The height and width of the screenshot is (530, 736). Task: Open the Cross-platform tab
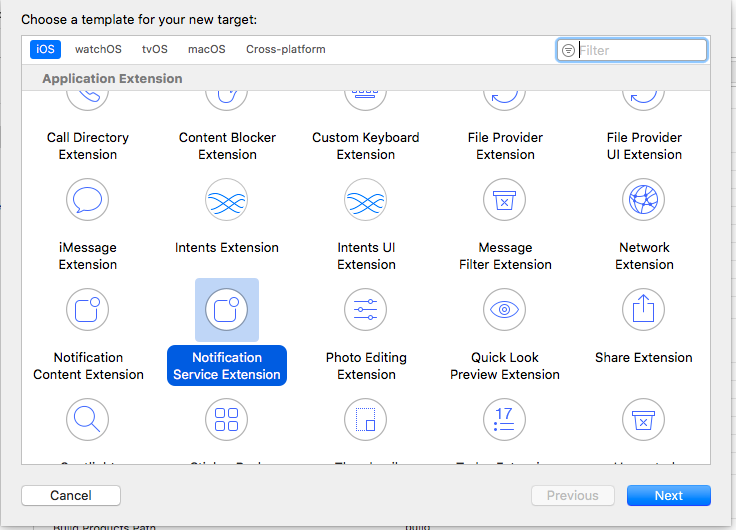(x=285, y=49)
